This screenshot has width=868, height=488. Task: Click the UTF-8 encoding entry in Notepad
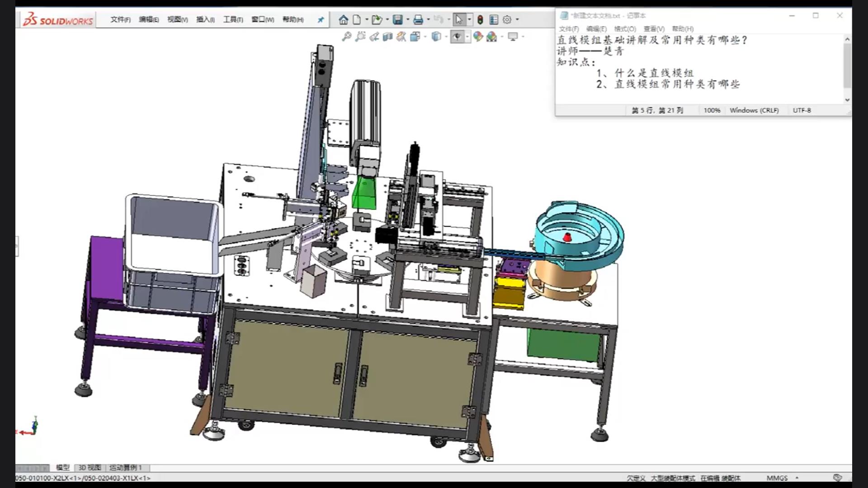[802, 110]
